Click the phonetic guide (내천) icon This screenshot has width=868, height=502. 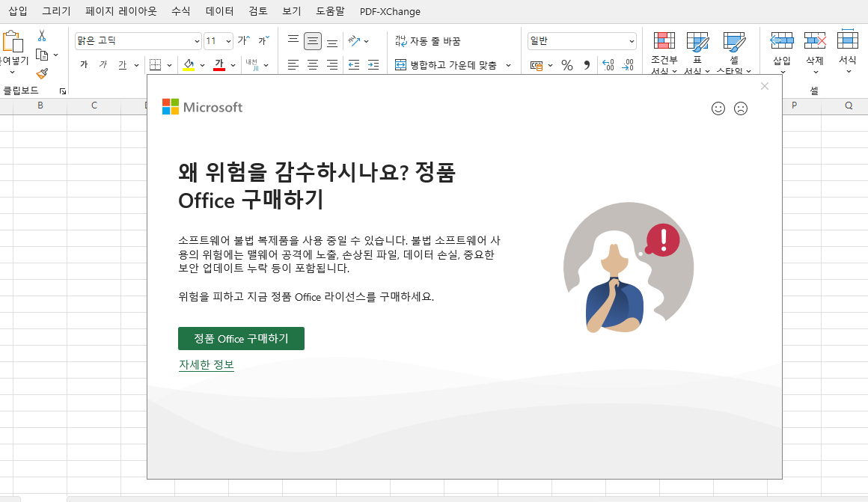(252, 65)
